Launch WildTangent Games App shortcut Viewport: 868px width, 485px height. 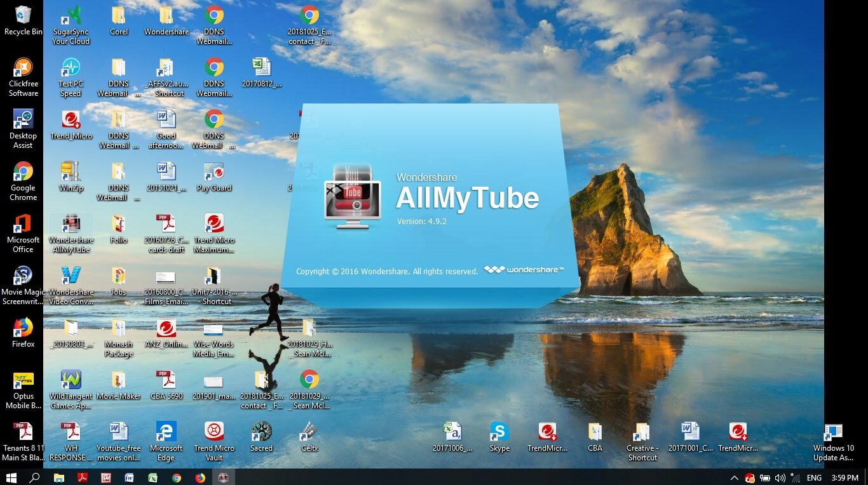(71, 390)
